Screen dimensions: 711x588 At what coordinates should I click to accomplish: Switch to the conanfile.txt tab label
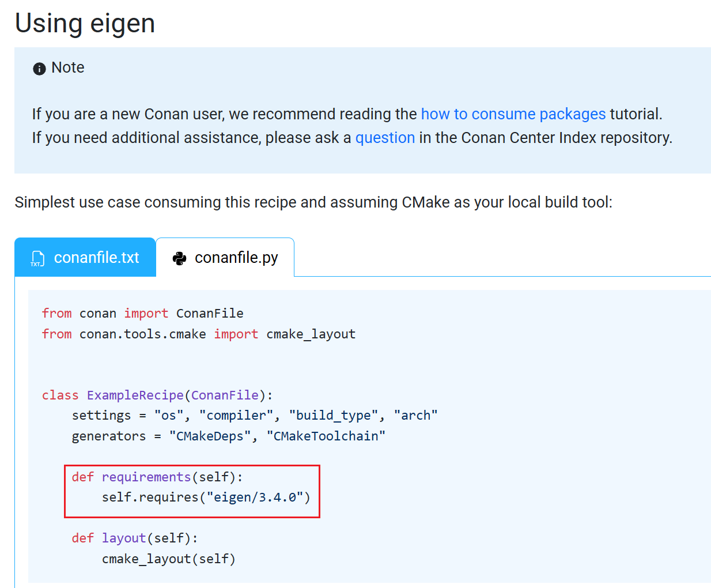tap(96, 258)
